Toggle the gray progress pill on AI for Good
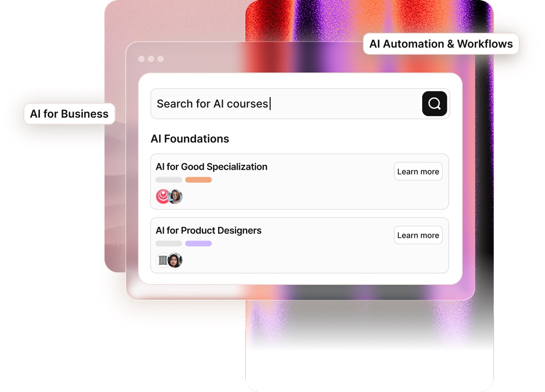The width and height of the screenshot is (545, 392). coord(168,180)
